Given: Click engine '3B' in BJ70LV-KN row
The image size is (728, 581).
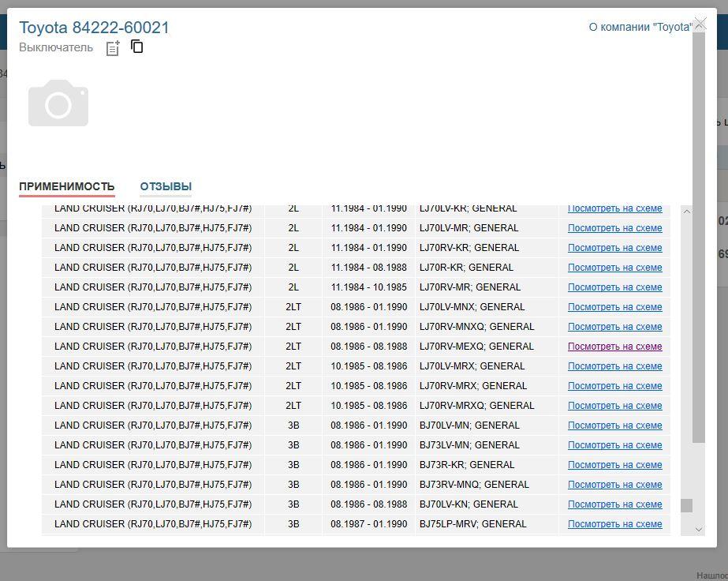Looking at the screenshot, I should (x=293, y=504).
